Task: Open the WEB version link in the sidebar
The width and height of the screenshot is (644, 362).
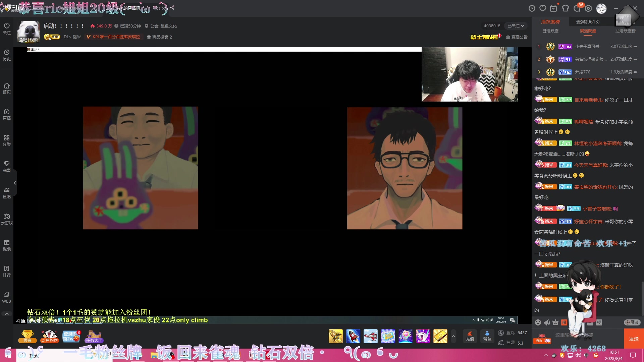Action: click(x=7, y=297)
